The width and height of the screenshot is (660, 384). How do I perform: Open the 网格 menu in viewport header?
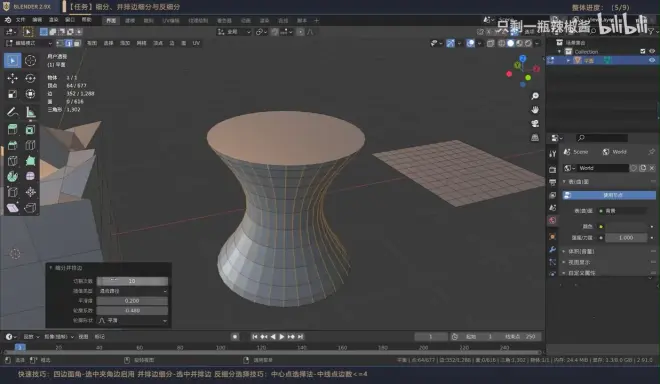pyautogui.click(x=141, y=43)
